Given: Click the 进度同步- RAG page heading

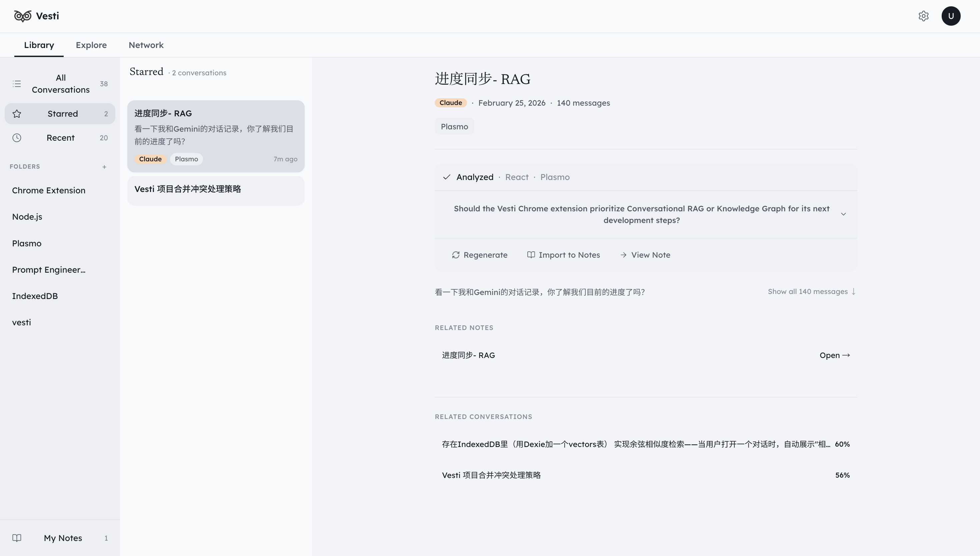Looking at the screenshot, I should tap(483, 79).
